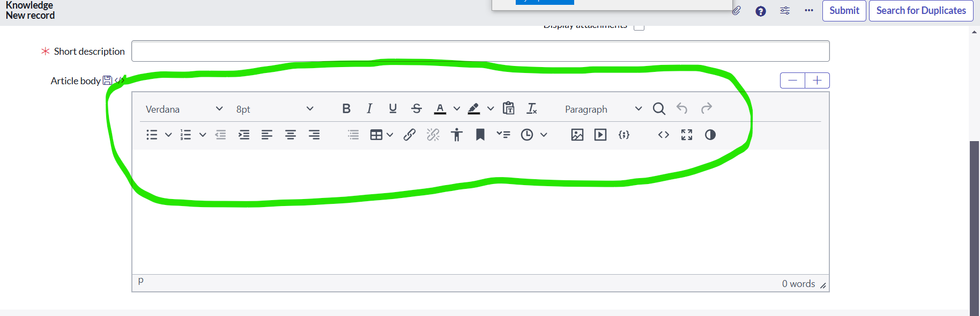Open the Paragraph block format dropdown

pos(603,109)
